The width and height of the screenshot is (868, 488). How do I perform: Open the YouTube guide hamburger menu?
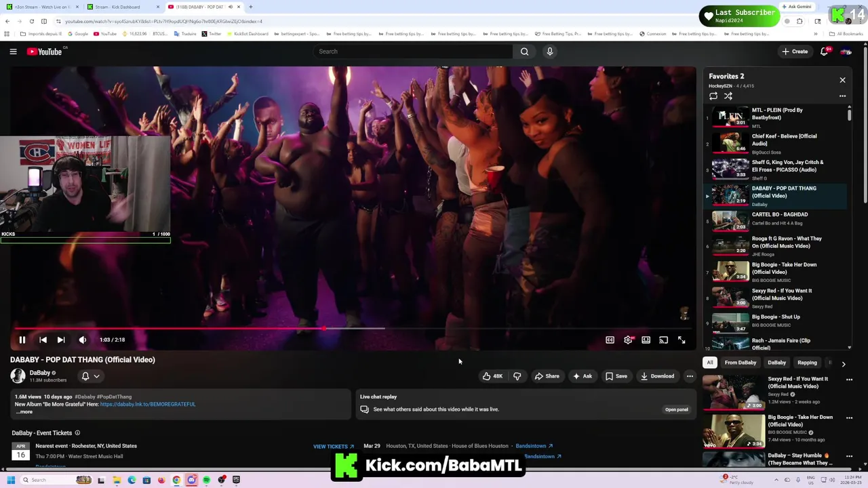pyautogui.click(x=13, y=52)
